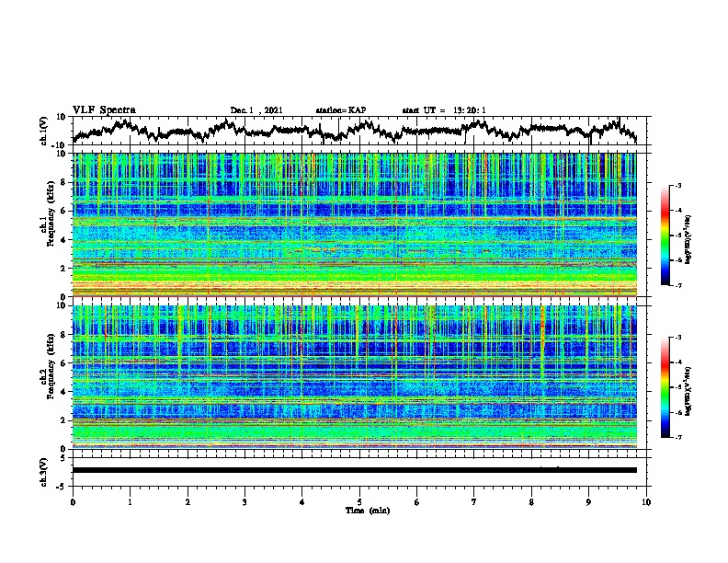Click the ch.1 "Frequency (kHz)" axis label
This screenshot has height=563, width=728.
point(51,214)
